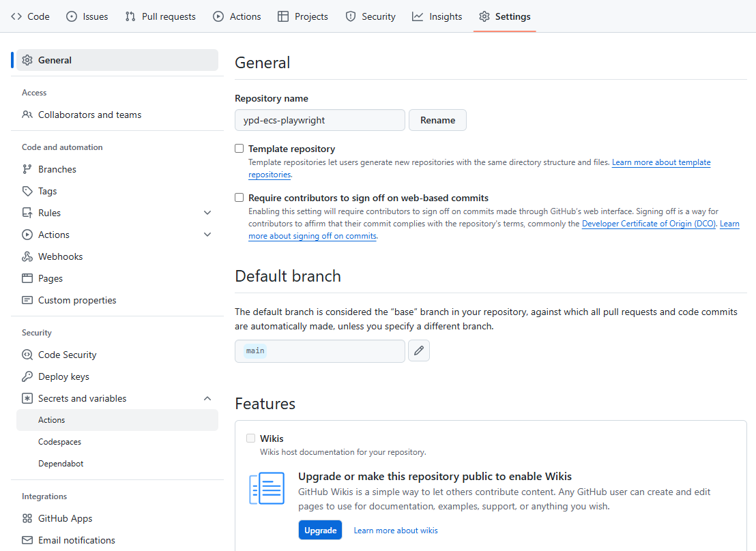Click the tag icon beside Tags
756x551 pixels.
(27, 191)
